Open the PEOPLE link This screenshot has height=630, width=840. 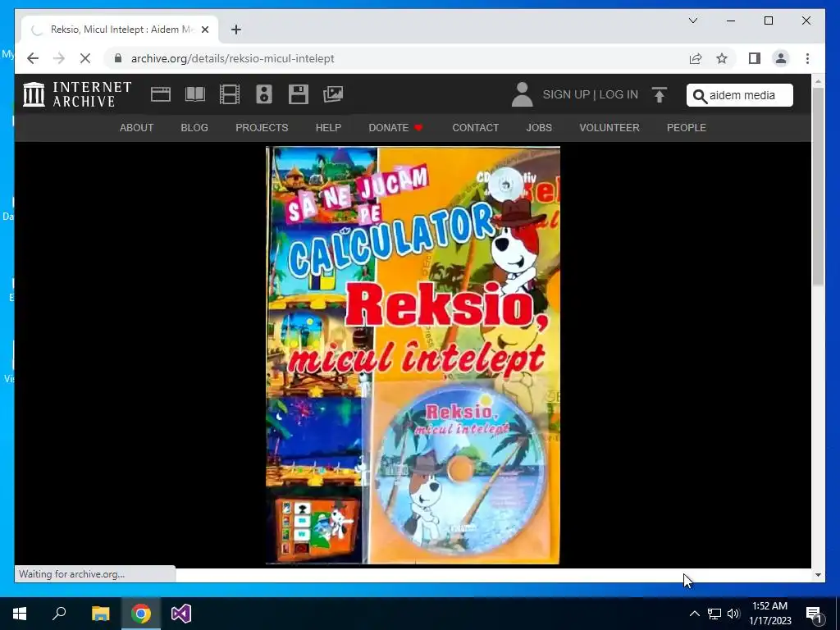click(x=687, y=127)
